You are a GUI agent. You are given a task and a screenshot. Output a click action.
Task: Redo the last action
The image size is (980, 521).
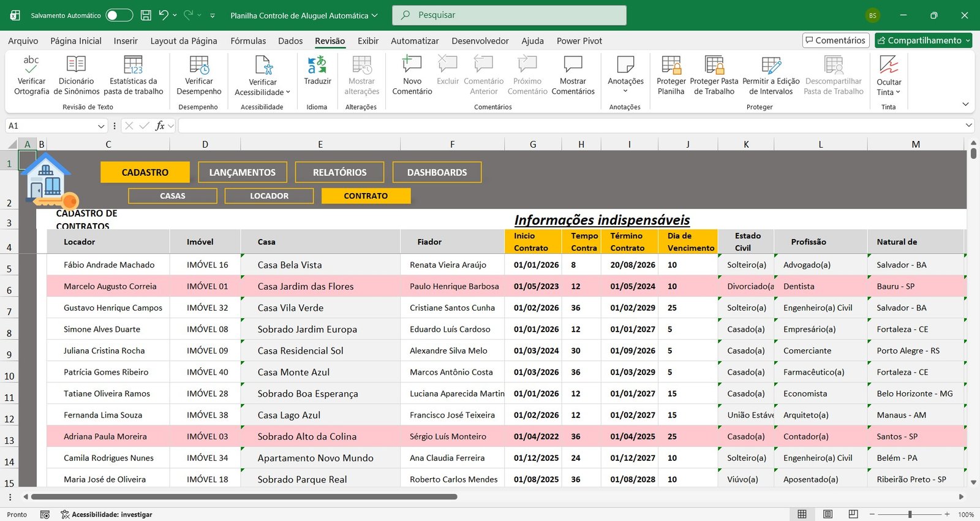pos(188,15)
